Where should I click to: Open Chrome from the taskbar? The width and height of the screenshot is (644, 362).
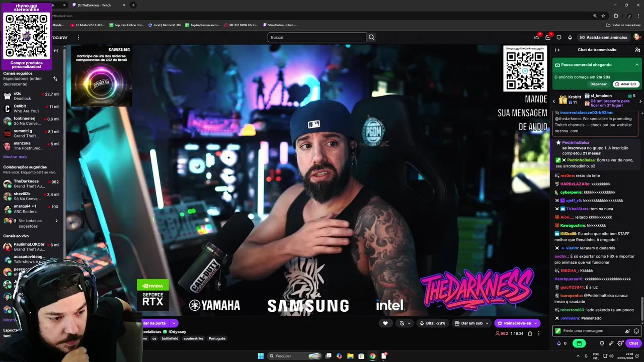coord(372,356)
